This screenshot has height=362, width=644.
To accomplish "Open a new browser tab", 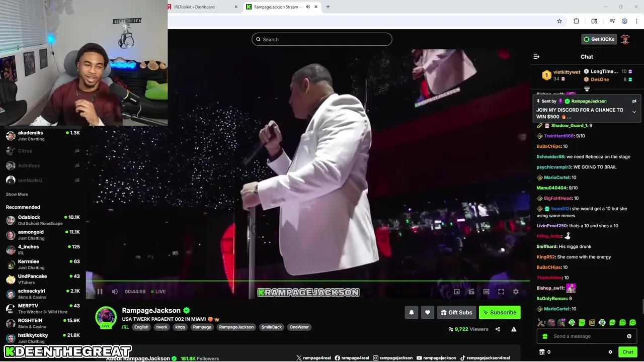I will pyautogui.click(x=328, y=7).
